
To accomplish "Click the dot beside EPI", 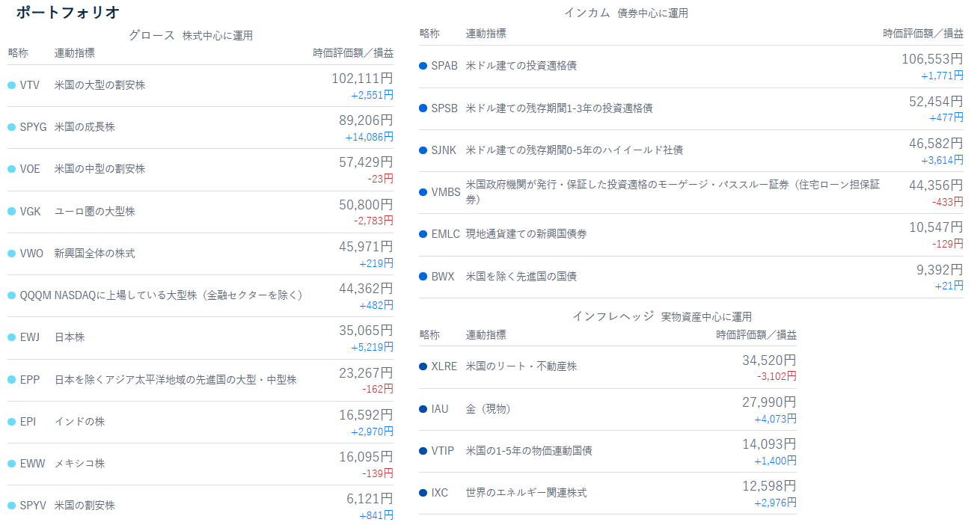I will point(11,422).
